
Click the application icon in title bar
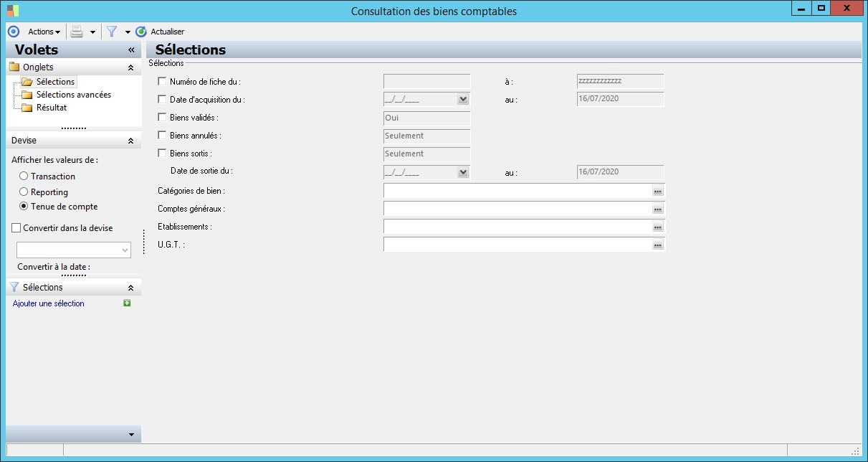13,11
